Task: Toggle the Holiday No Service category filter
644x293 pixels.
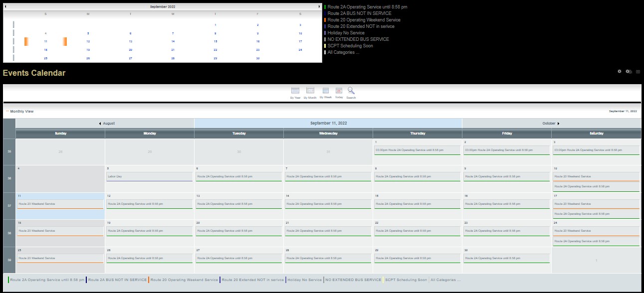Action: tap(304, 280)
